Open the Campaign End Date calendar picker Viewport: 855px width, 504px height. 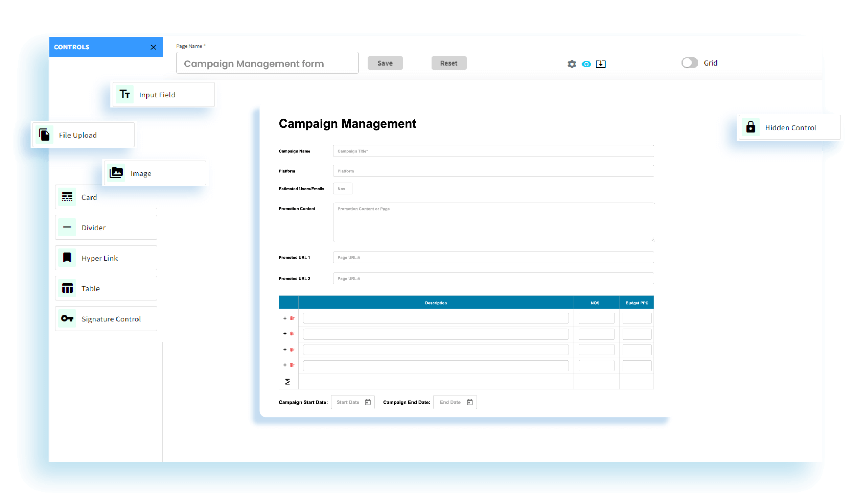[470, 402]
